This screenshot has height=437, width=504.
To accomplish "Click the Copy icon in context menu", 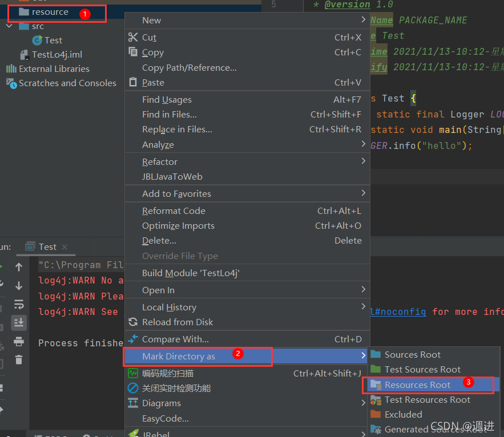I will 133,51.
